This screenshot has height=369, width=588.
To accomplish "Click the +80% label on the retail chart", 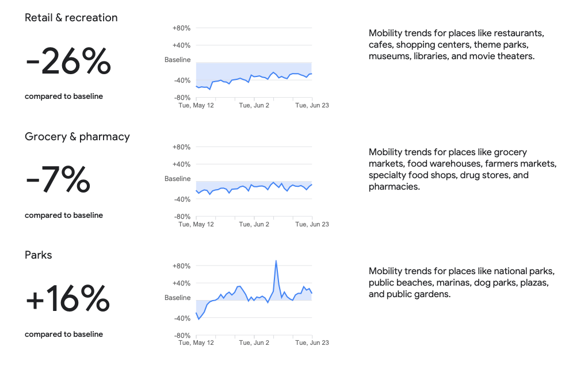I will coord(181,28).
